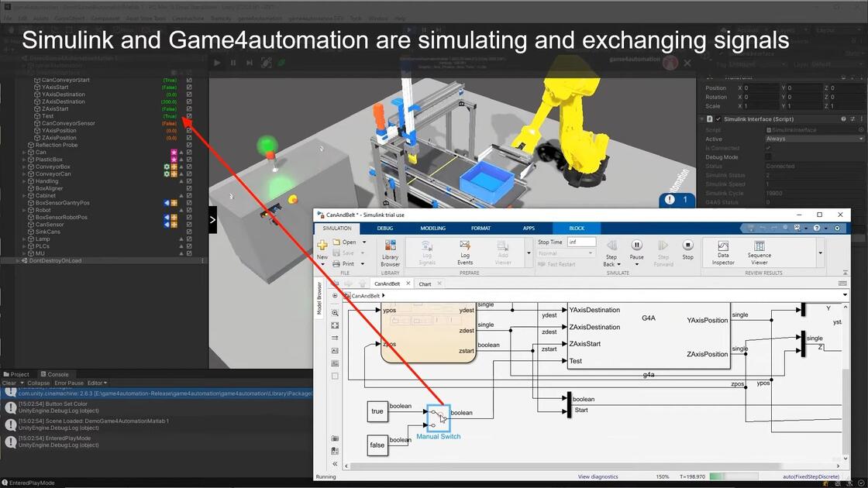868x488 pixels.
Task: Expand the Handling object in hierarchy
Action: pyautogui.click(x=24, y=181)
